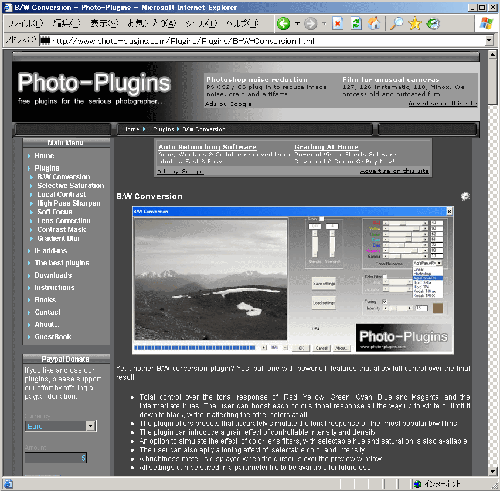The height and width of the screenshot is (491, 500).
Task: Go to the Downloads sidebar link
Action: pyautogui.click(x=53, y=275)
